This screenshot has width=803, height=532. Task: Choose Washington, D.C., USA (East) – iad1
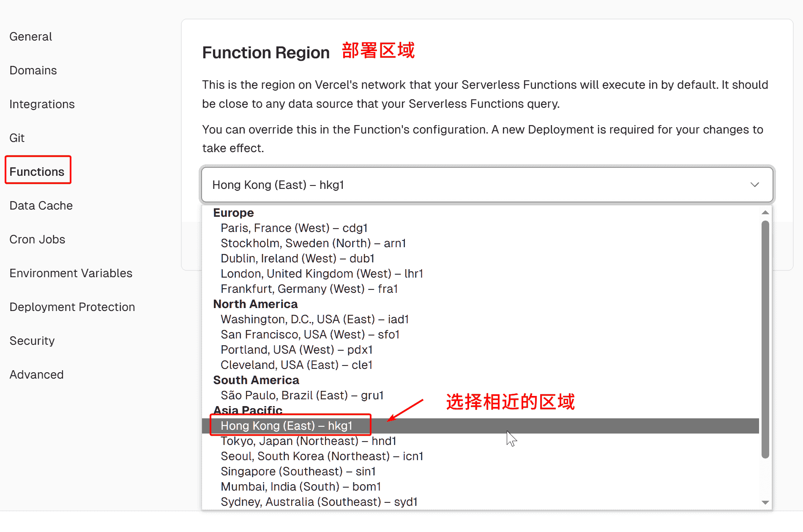click(314, 319)
